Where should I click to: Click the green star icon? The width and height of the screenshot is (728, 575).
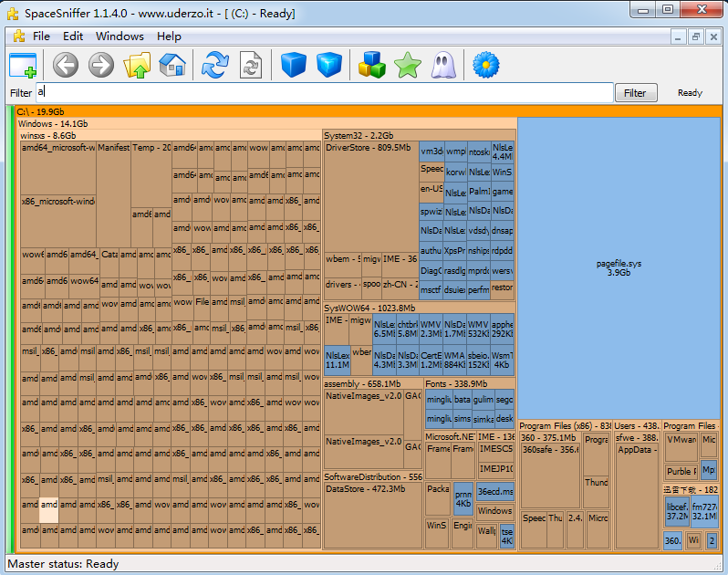click(x=406, y=65)
